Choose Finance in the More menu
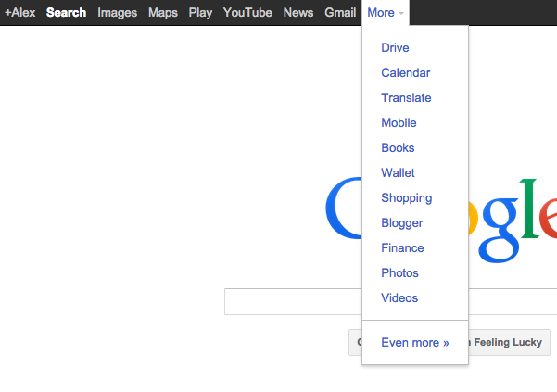The image size is (557, 392). coord(402,247)
